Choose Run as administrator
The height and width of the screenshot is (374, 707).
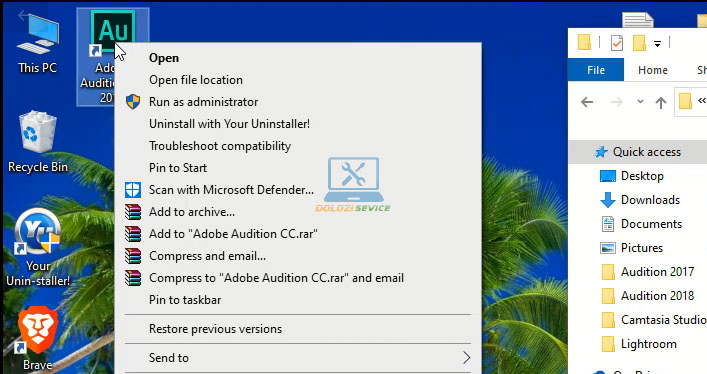298,102
